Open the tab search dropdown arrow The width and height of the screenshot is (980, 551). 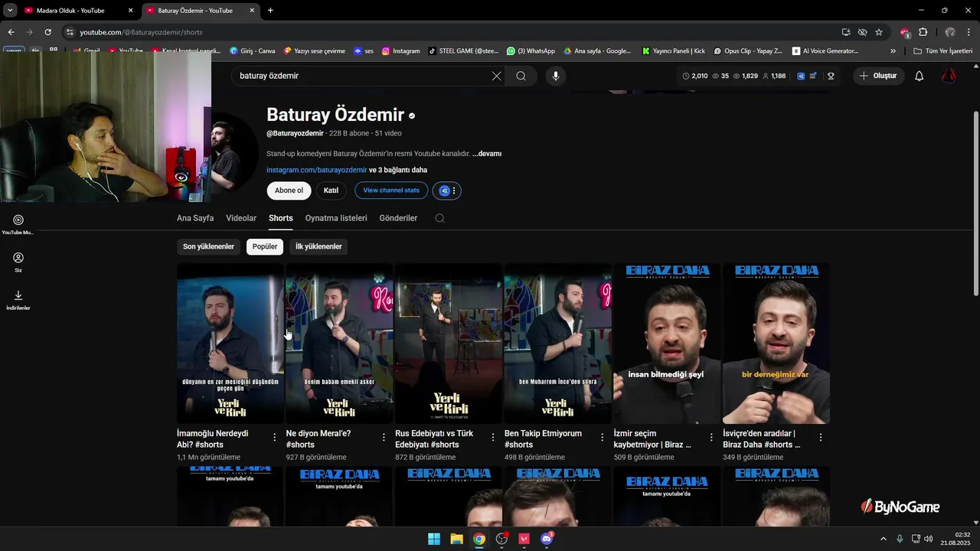coord(10,11)
